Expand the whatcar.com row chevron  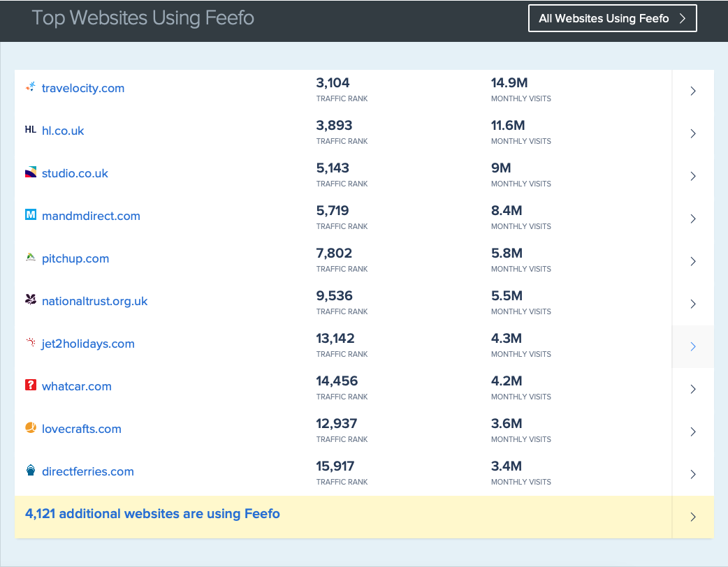(692, 390)
